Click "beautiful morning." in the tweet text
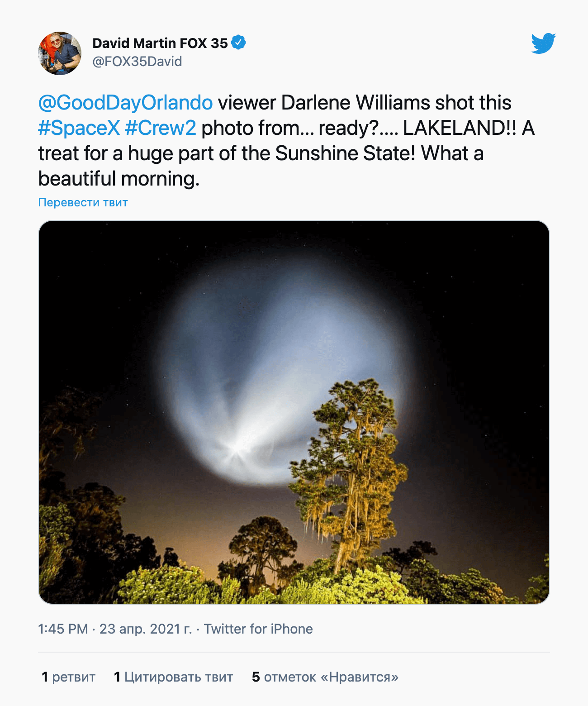This screenshot has height=706, width=588. pyautogui.click(x=119, y=179)
